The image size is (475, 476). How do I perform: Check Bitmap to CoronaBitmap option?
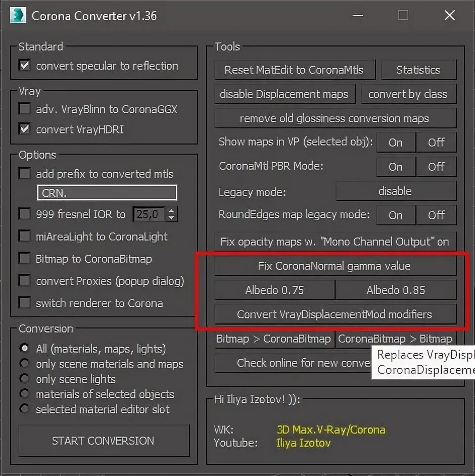pyautogui.click(x=25, y=258)
